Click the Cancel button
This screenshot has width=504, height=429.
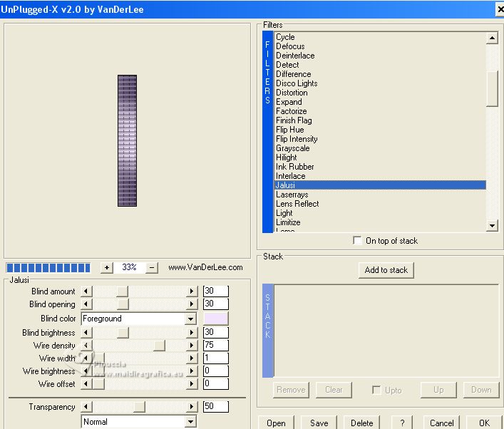pos(442,423)
